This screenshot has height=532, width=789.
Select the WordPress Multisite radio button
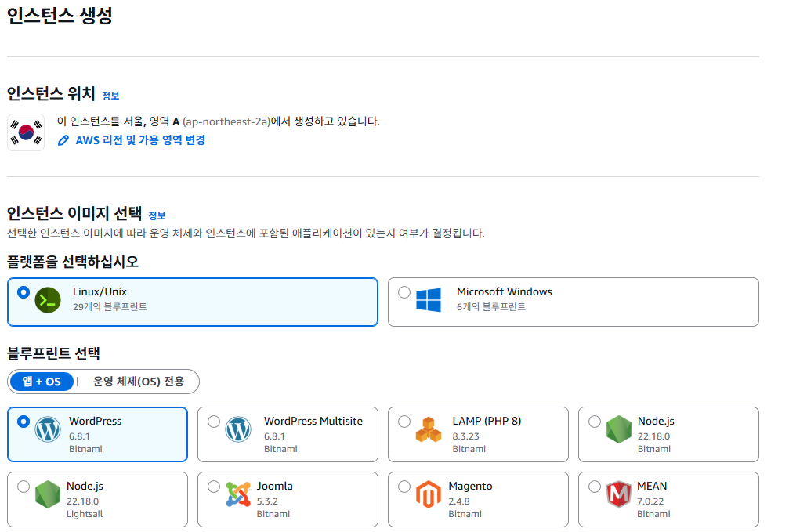coord(213,421)
